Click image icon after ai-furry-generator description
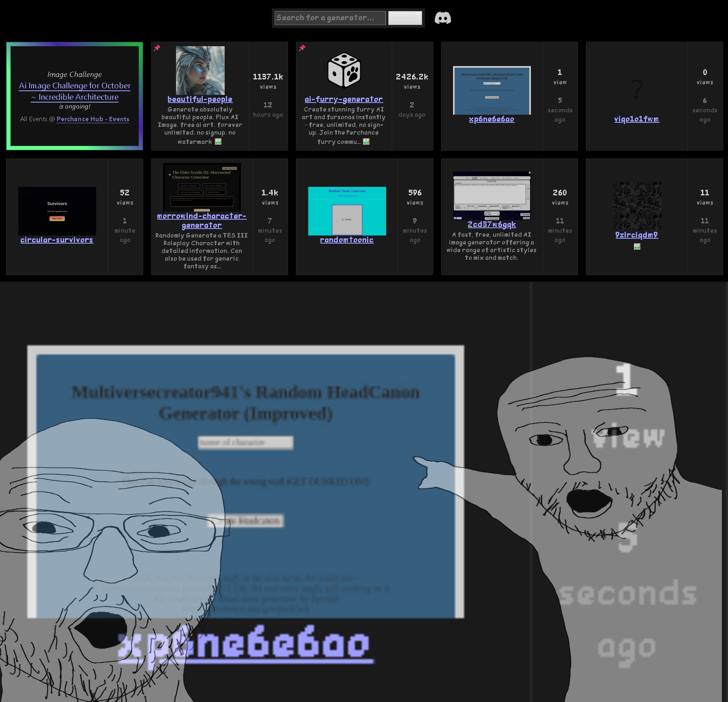 366,141
